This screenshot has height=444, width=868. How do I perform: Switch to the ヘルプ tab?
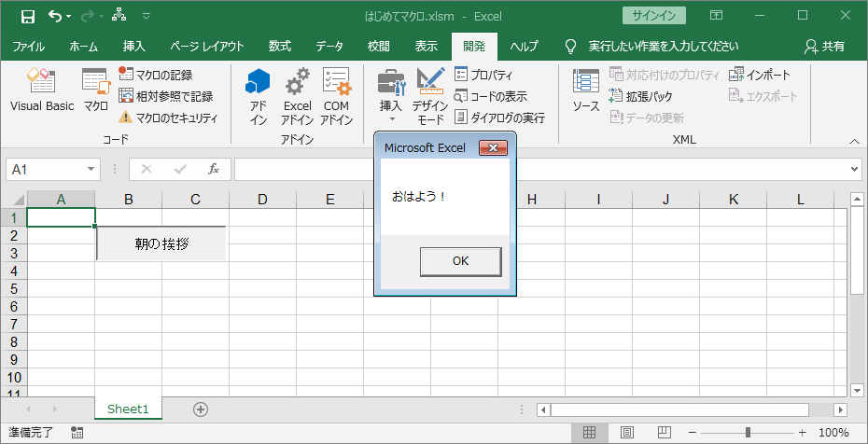[x=524, y=47]
